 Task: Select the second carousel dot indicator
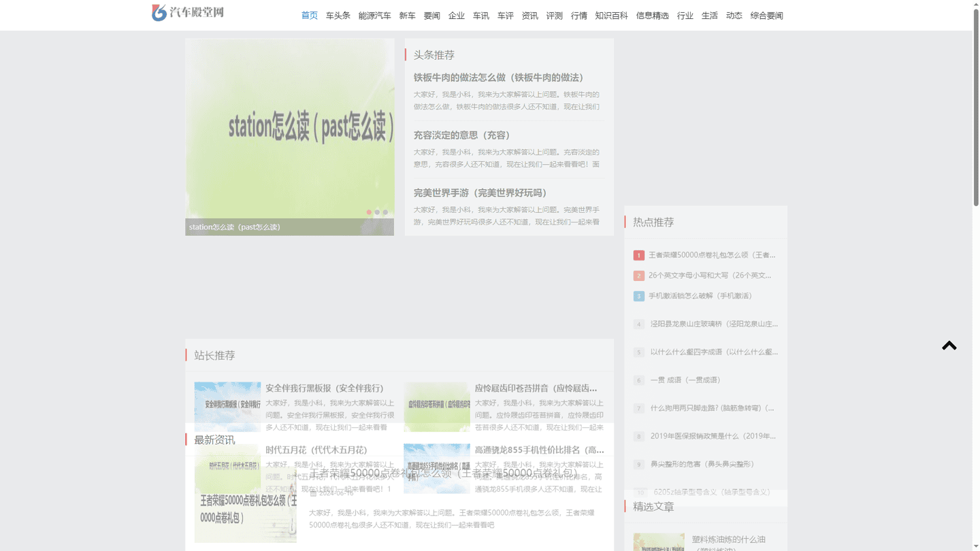click(377, 212)
